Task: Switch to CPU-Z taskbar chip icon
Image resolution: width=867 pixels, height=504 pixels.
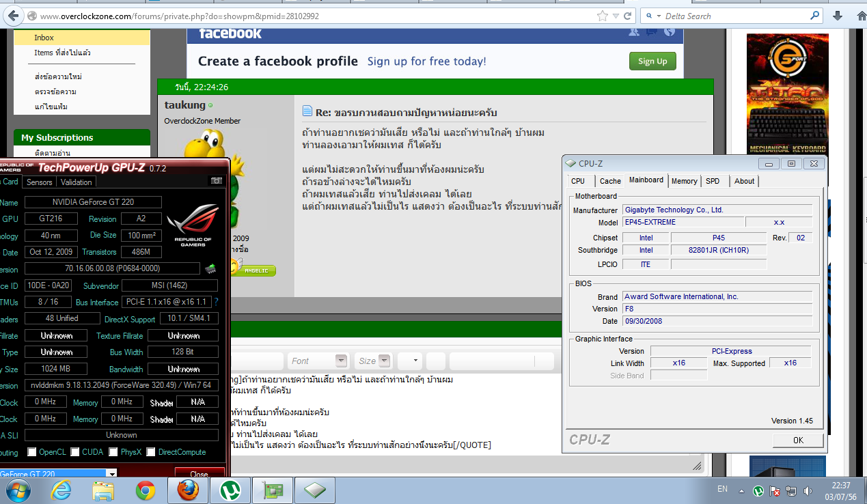Action: click(x=315, y=490)
